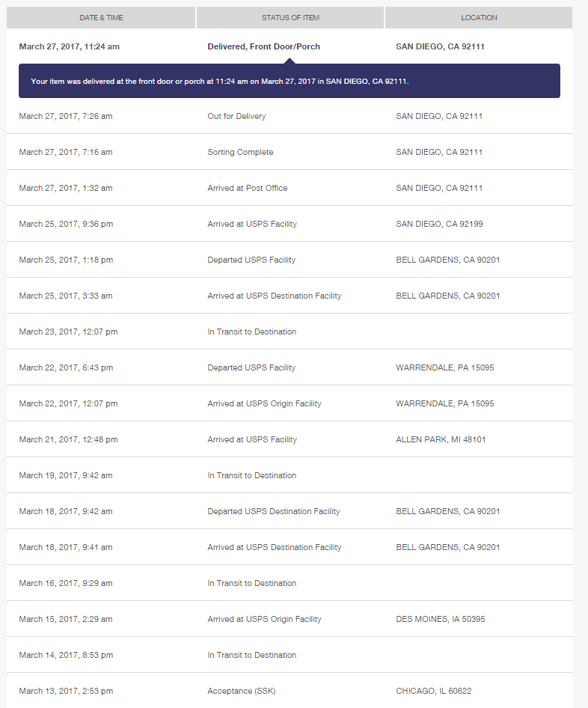Image resolution: width=588 pixels, height=708 pixels.
Task: Select the 'Delivered, Front Door/Porch' status
Action: [263, 46]
